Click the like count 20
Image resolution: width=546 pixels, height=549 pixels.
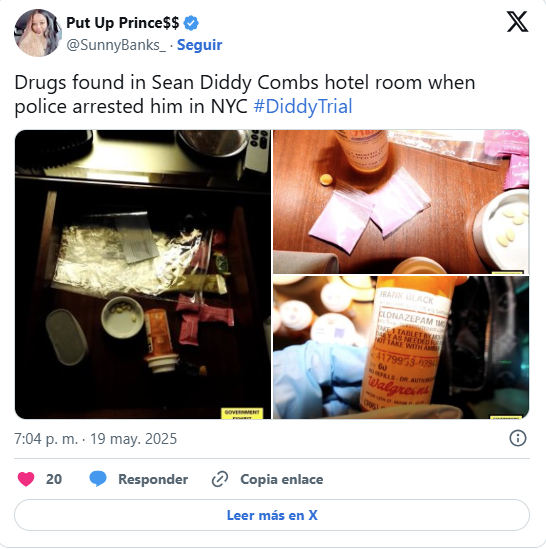coord(54,479)
